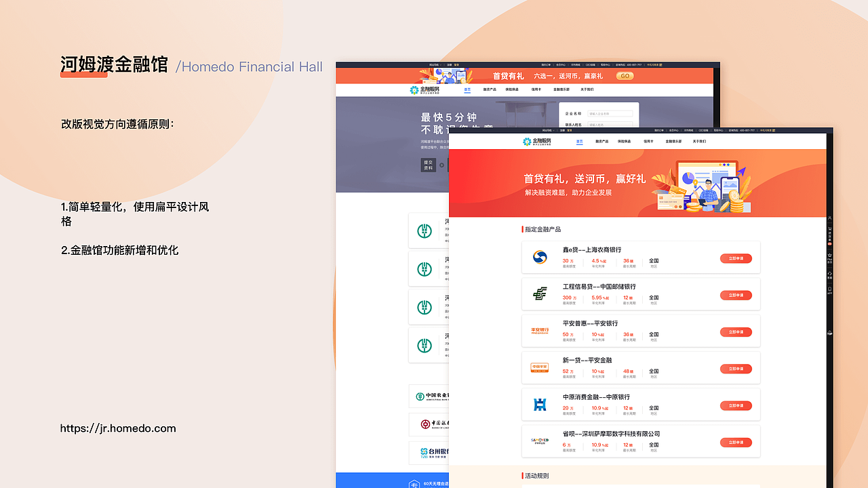Select the SAMOYED 萨摩耶 company logo
This screenshot has width=868, height=488.
pos(540,441)
